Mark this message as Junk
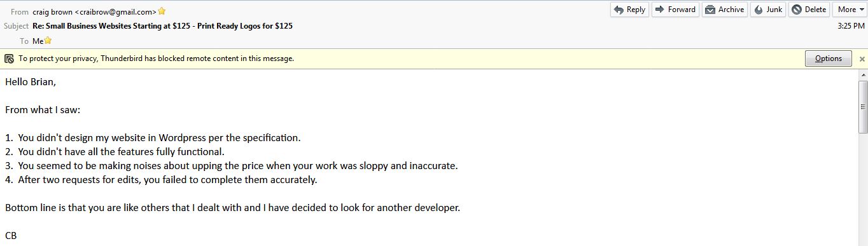 click(768, 10)
